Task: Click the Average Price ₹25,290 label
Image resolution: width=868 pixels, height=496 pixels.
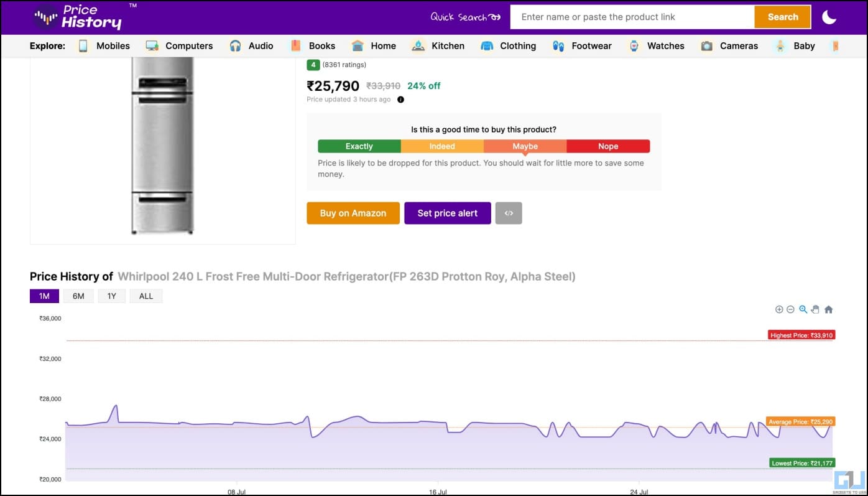Action: point(800,422)
